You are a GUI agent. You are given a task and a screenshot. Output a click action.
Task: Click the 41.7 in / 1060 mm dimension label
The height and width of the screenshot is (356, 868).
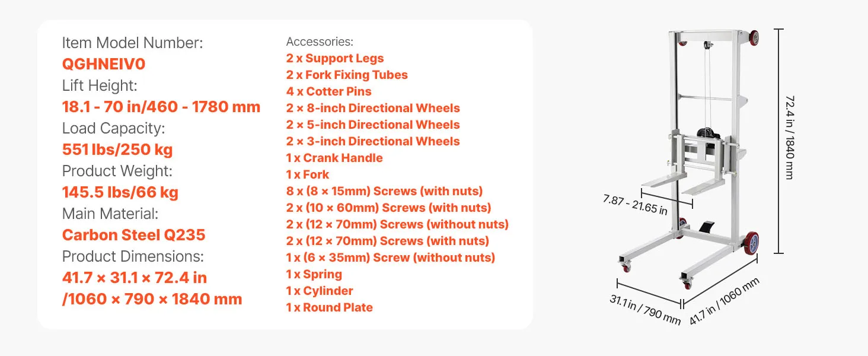[724, 302]
